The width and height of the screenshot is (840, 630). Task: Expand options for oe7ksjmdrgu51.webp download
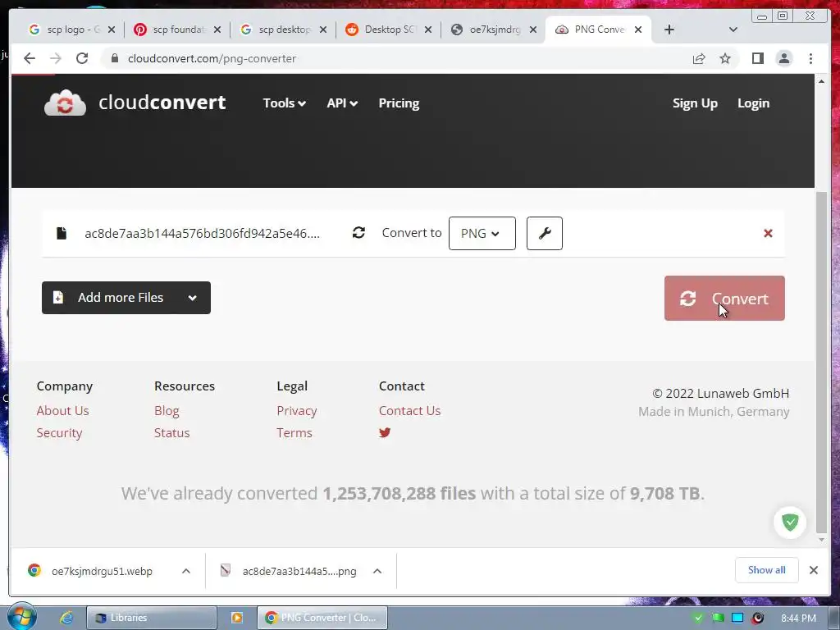pyautogui.click(x=186, y=571)
